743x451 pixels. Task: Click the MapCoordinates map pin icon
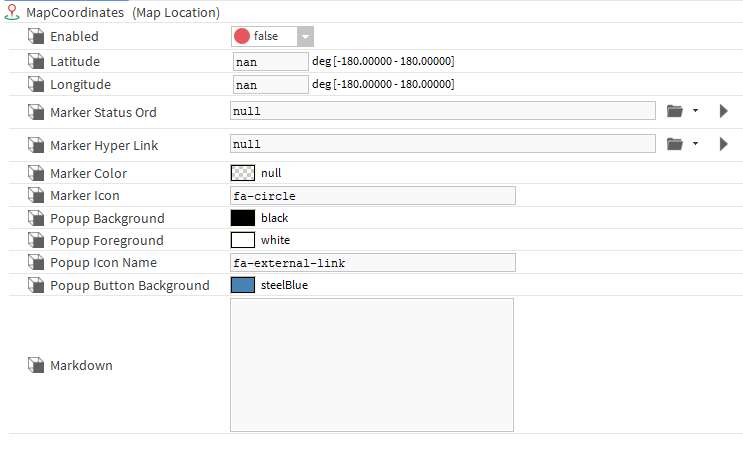coord(11,13)
